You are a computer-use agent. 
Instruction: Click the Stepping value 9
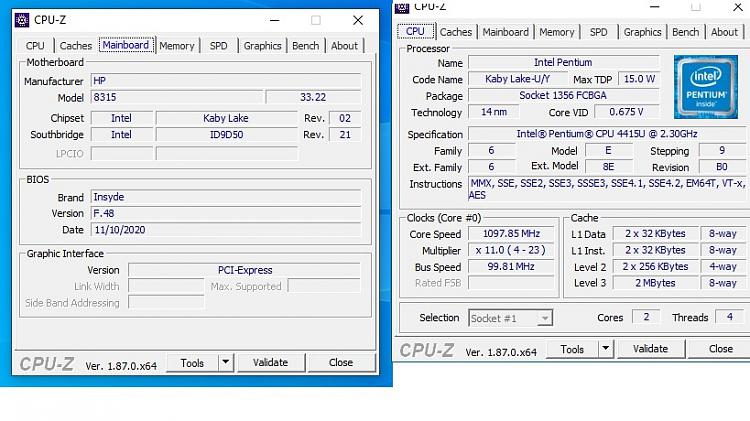tap(722, 151)
